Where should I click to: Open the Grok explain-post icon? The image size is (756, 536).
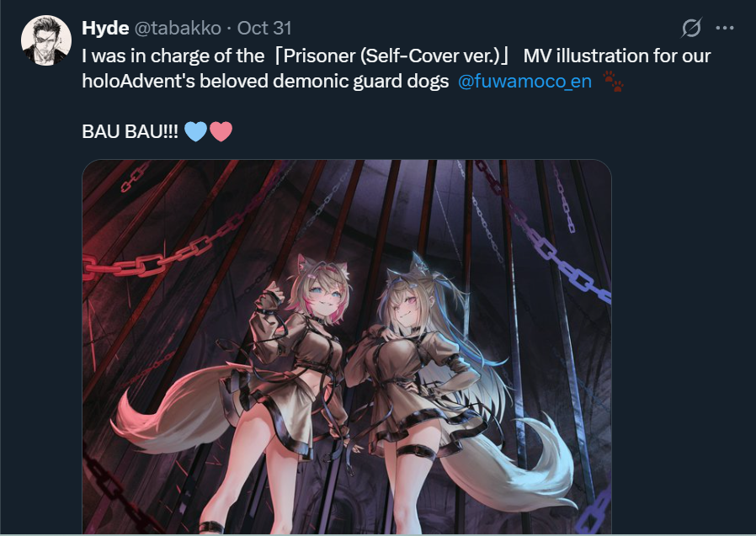[x=691, y=28]
